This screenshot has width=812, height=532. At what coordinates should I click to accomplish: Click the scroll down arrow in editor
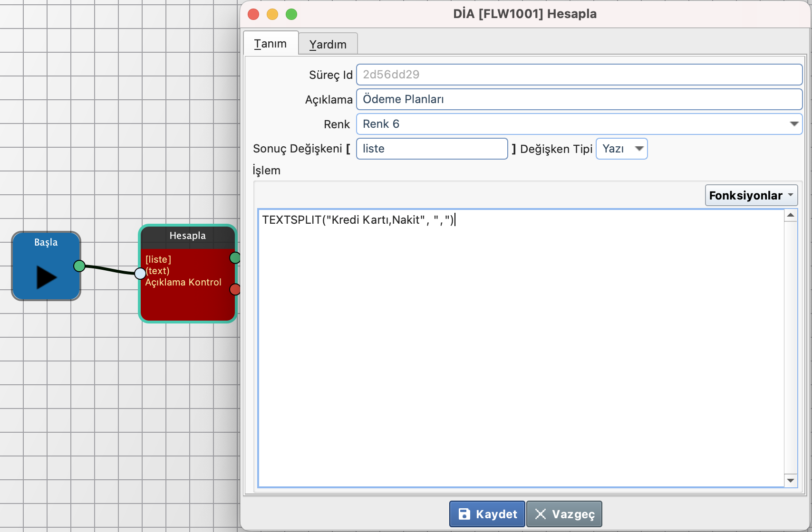tap(791, 480)
